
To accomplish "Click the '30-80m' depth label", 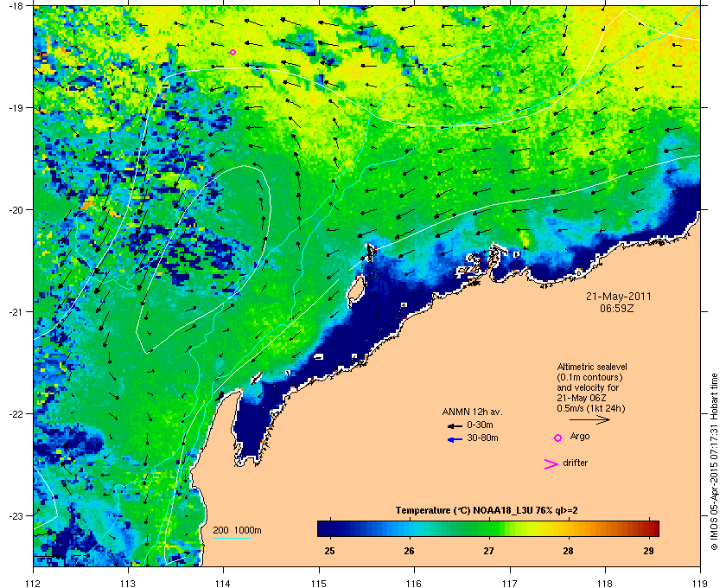I will point(482,438).
